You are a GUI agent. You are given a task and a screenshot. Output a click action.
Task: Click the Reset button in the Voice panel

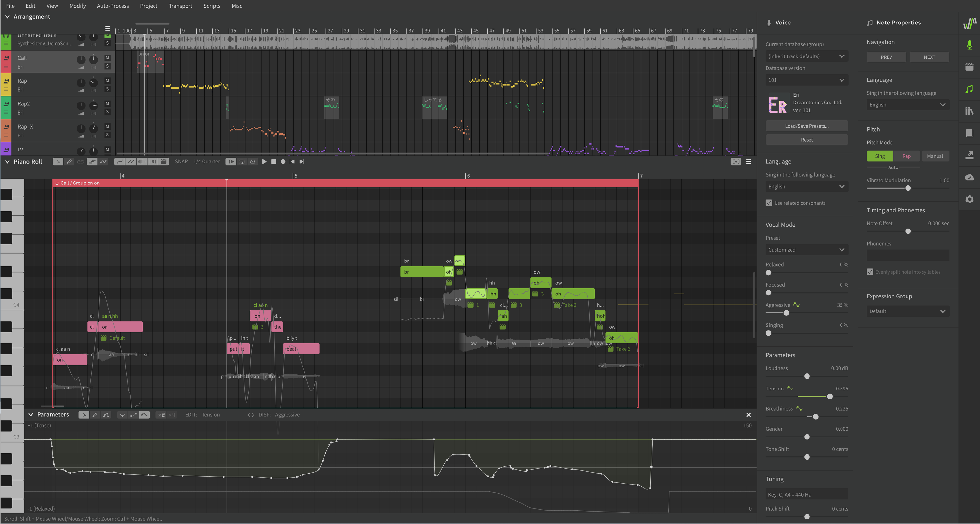[807, 139]
